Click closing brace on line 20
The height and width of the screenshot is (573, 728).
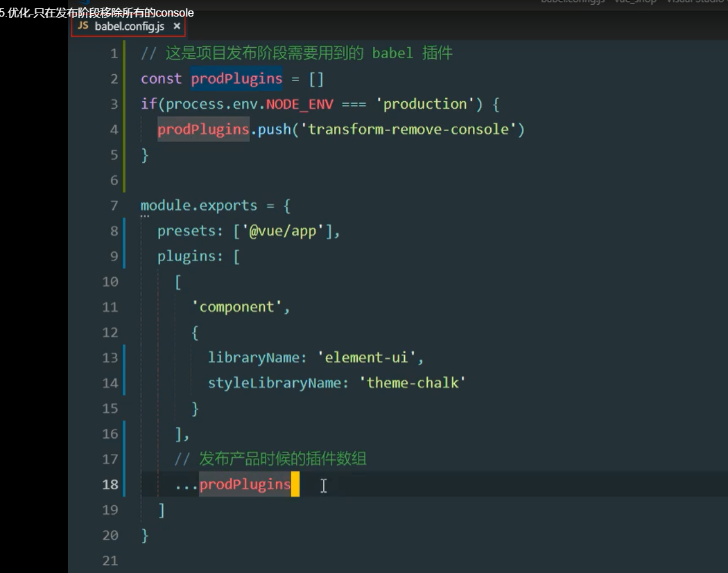click(x=145, y=536)
